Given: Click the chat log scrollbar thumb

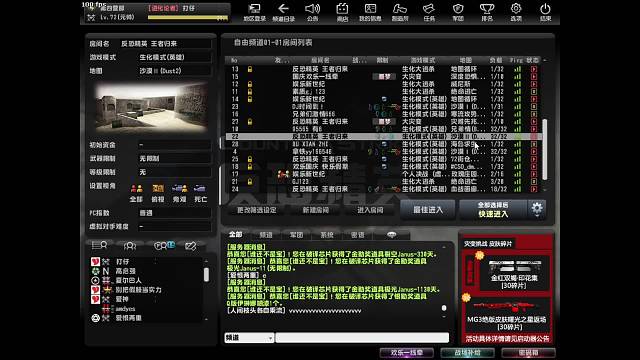Looking at the screenshot, I should click(x=444, y=308).
